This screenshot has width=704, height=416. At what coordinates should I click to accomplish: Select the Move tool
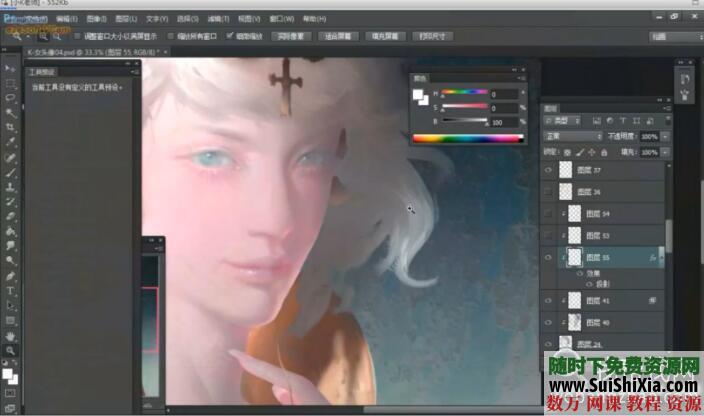tap(10, 69)
